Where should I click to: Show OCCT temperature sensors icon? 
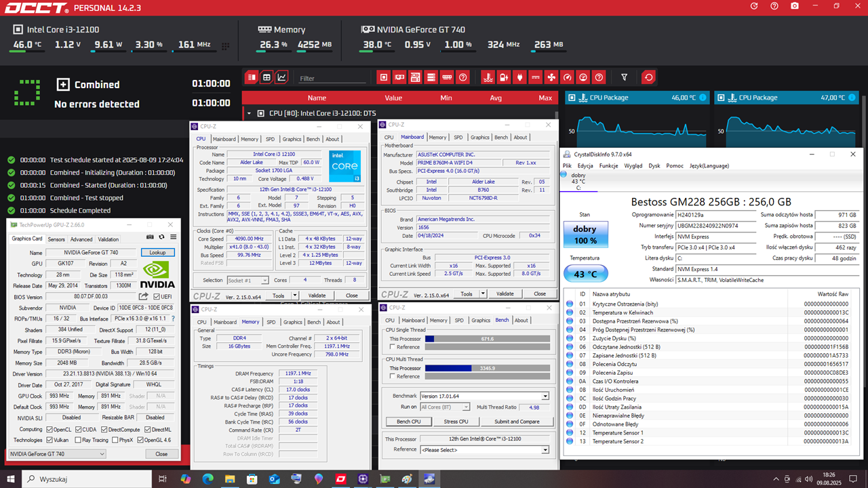point(488,77)
